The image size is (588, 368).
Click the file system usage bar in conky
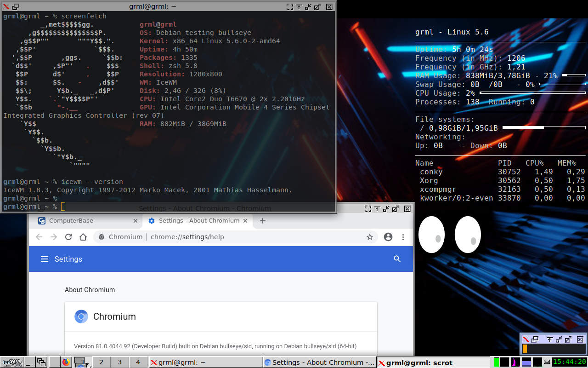point(544,127)
